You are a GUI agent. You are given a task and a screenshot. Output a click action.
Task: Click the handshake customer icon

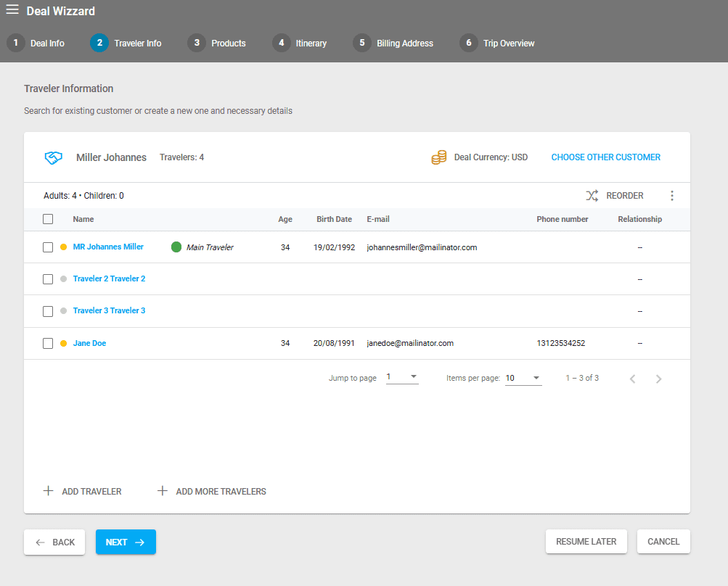click(x=54, y=157)
